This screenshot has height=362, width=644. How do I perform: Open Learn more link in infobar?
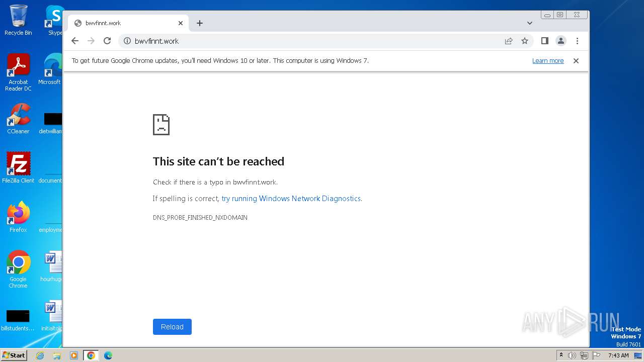(548, 61)
